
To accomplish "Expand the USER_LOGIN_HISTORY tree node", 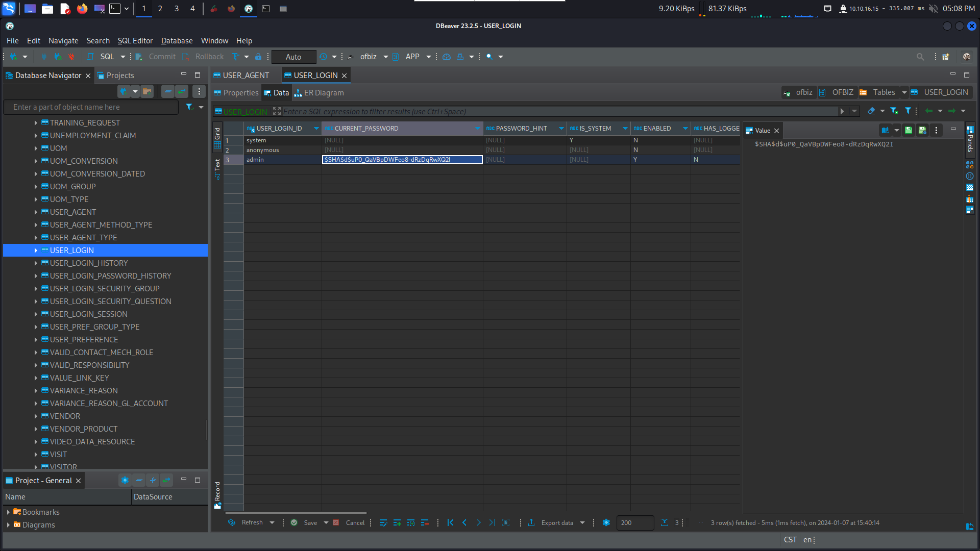I will point(36,263).
